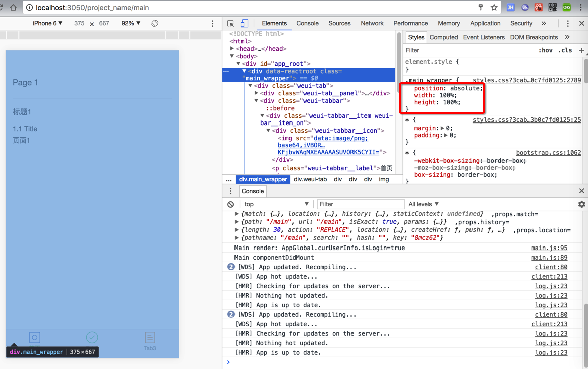Screen dimensions: 588x370
Task: Click the new style rule plus icon
Action: click(581, 50)
